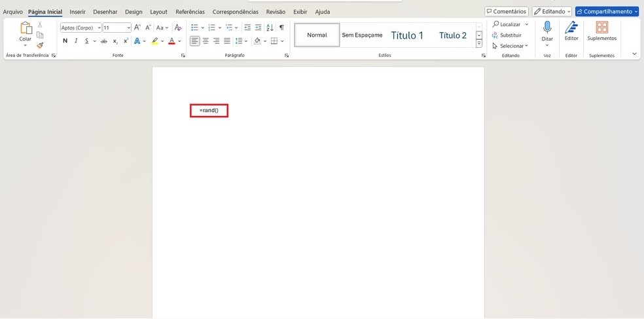
Task: Toggle subscript formatting
Action: tap(115, 41)
